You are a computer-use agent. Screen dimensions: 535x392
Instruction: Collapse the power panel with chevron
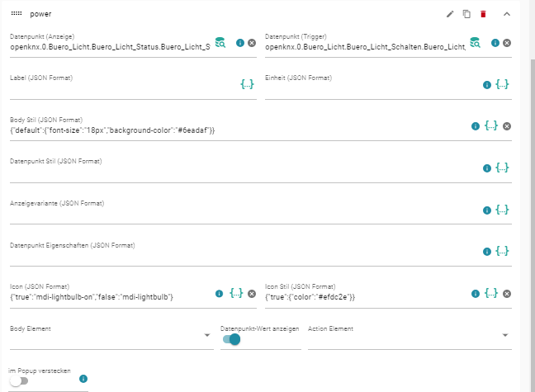[x=506, y=14]
